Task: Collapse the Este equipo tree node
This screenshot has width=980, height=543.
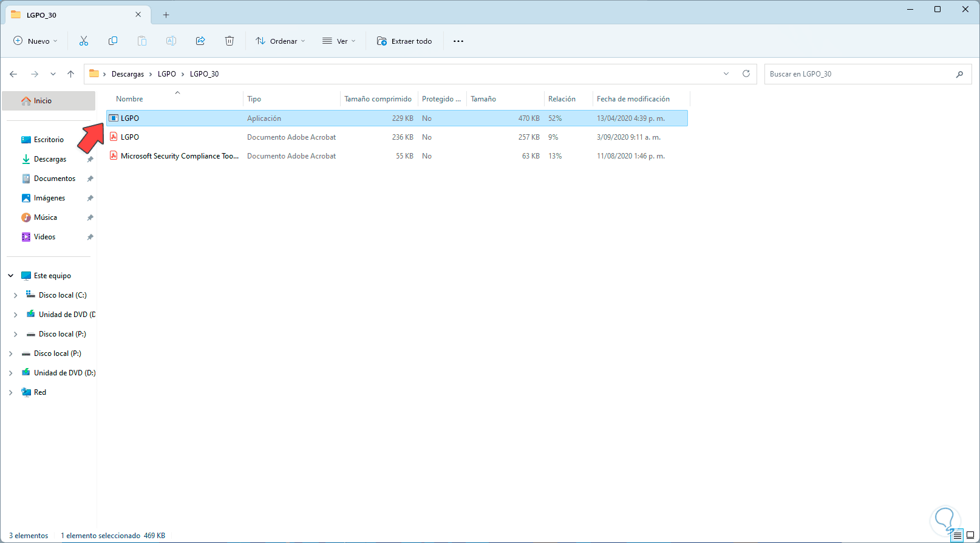Action: (11, 276)
